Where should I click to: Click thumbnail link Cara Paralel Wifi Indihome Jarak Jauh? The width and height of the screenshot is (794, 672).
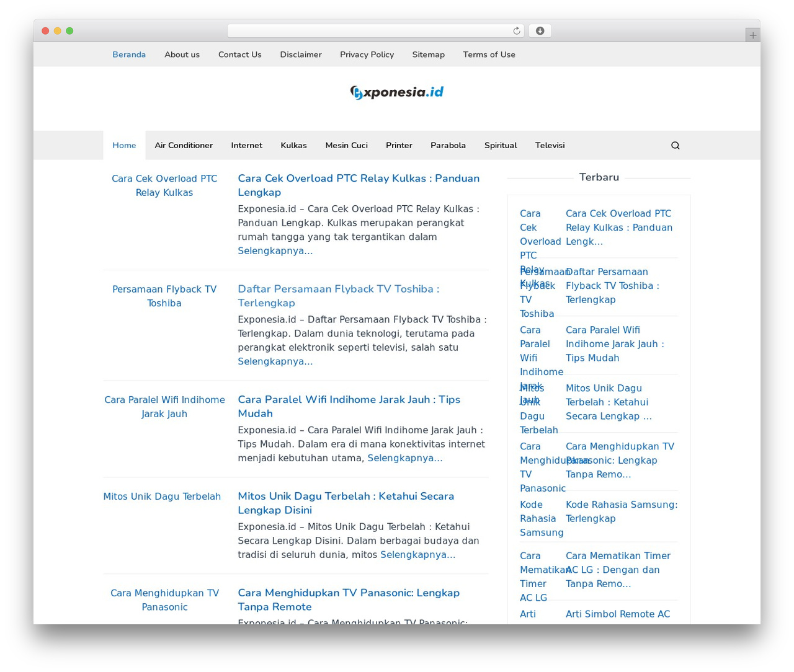[x=164, y=407]
